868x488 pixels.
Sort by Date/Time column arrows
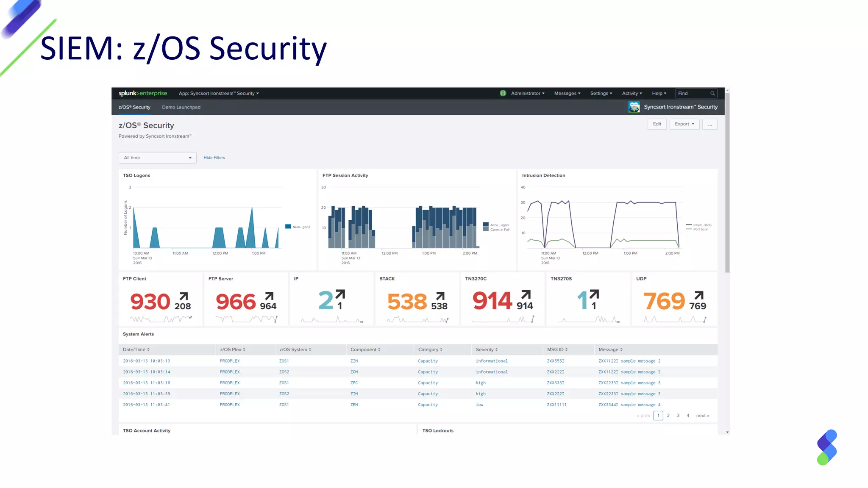148,349
